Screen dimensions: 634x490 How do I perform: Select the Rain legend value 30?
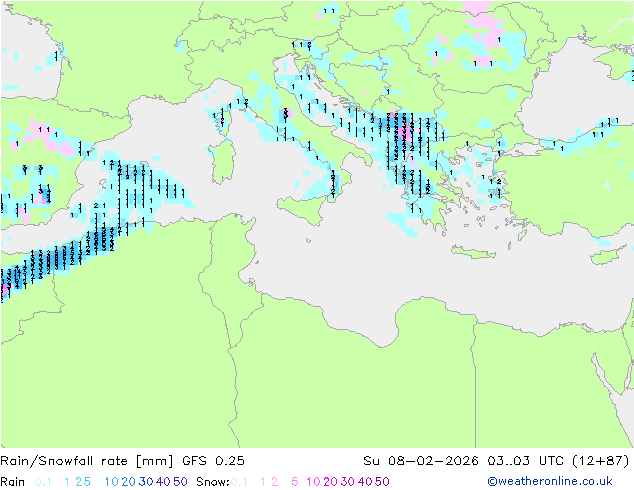pyautogui.click(x=146, y=482)
